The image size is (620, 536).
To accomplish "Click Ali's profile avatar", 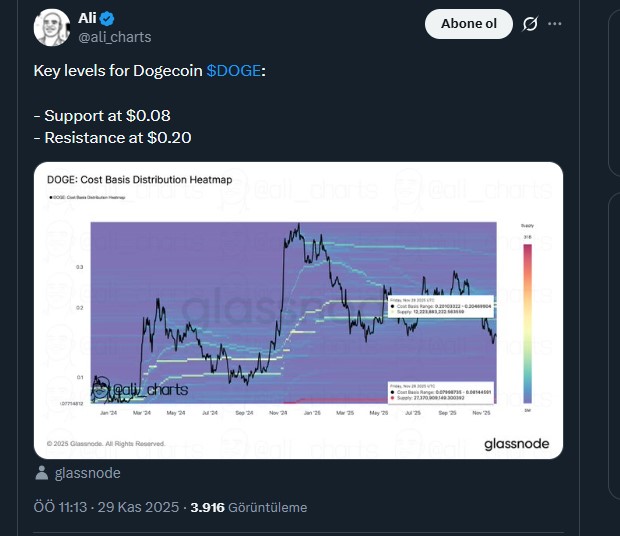I will [51, 27].
